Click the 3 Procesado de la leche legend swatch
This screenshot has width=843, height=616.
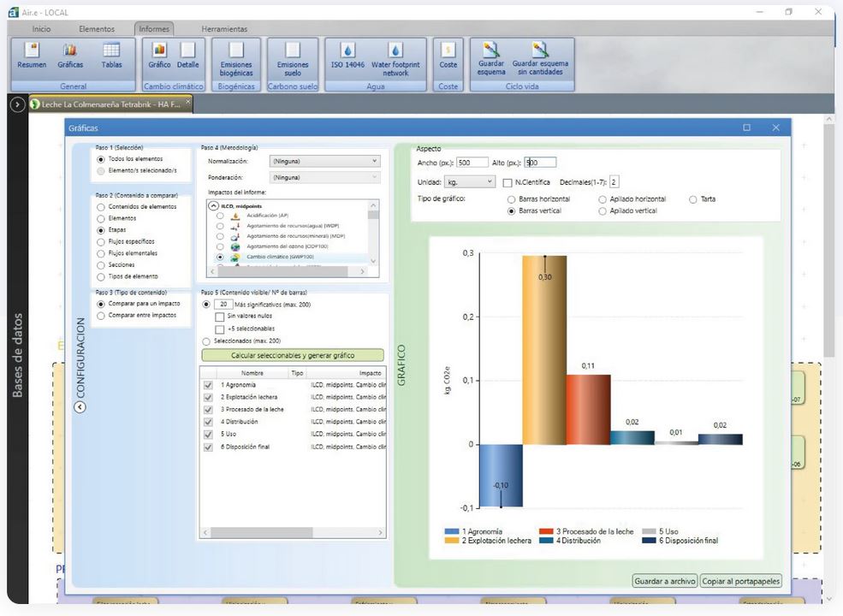546,531
